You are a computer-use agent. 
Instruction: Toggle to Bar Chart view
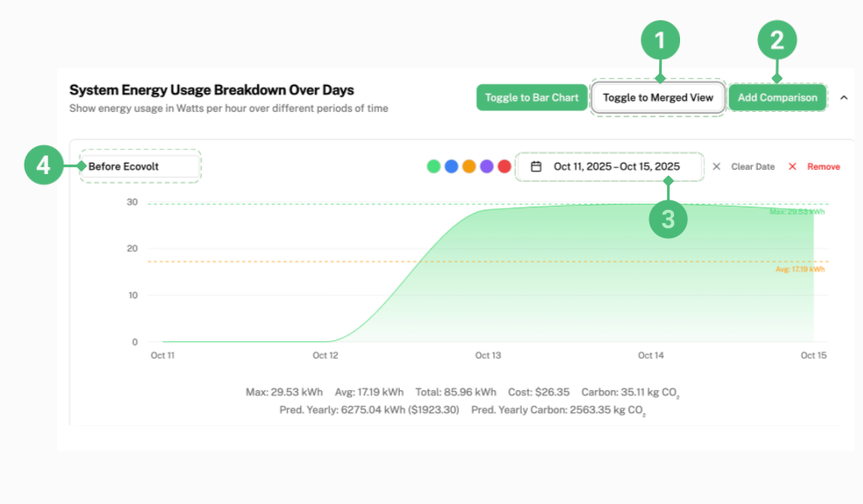coord(531,97)
